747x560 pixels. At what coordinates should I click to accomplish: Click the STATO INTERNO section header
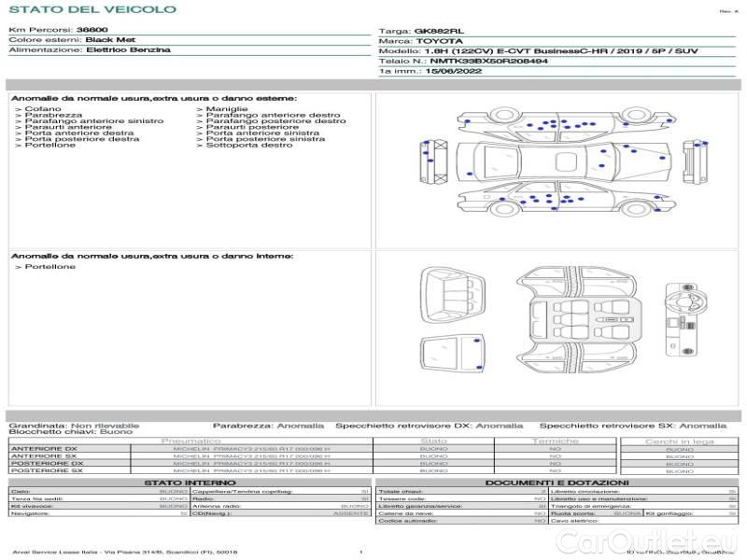tap(190, 483)
